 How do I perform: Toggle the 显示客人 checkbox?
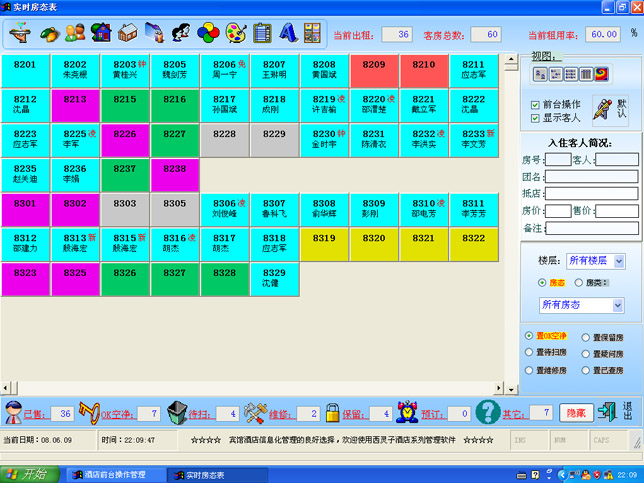(536, 118)
